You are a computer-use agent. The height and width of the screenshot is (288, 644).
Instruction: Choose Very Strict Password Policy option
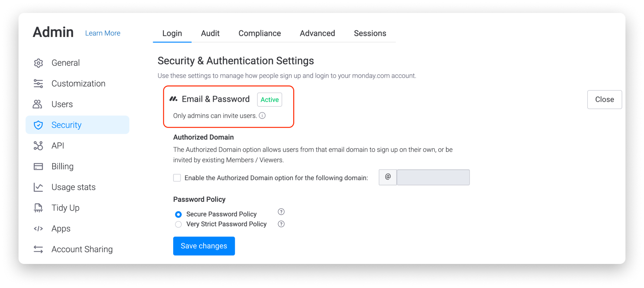(x=178, y=224)
